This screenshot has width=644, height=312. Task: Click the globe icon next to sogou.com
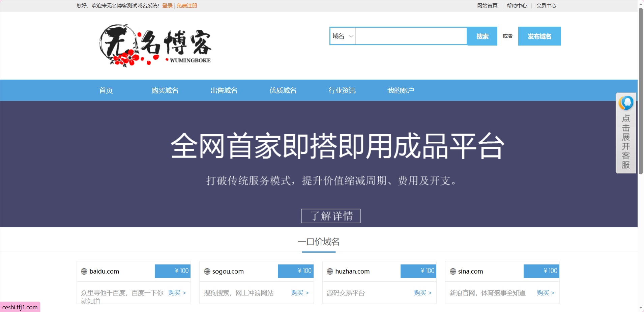(x=206, y=271)
